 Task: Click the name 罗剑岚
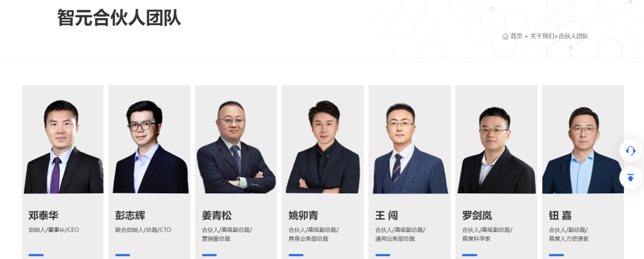point(477,215)
